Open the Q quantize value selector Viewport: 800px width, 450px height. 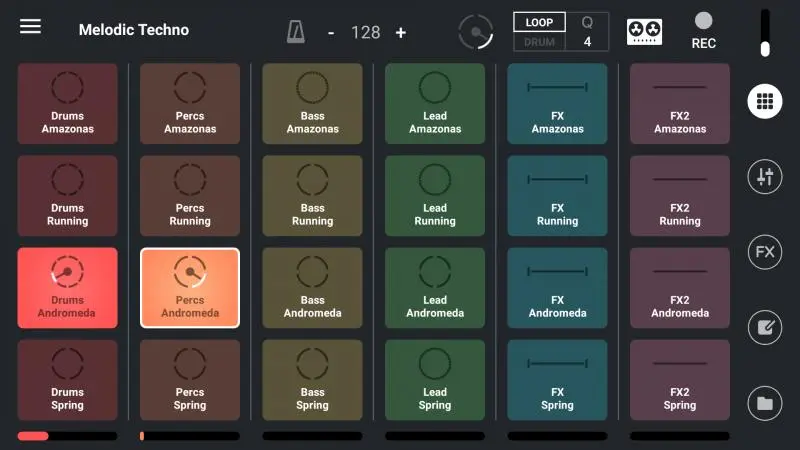point(587,32)
